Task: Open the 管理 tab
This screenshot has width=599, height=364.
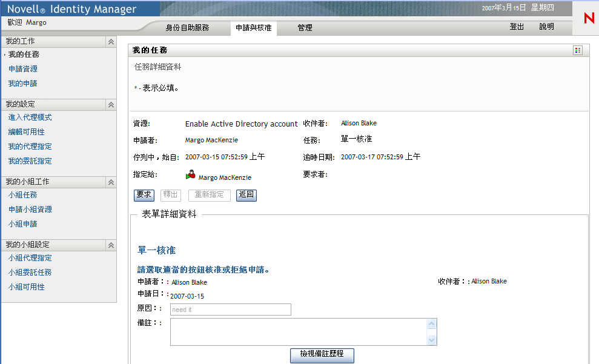Action: coord(305,27)
